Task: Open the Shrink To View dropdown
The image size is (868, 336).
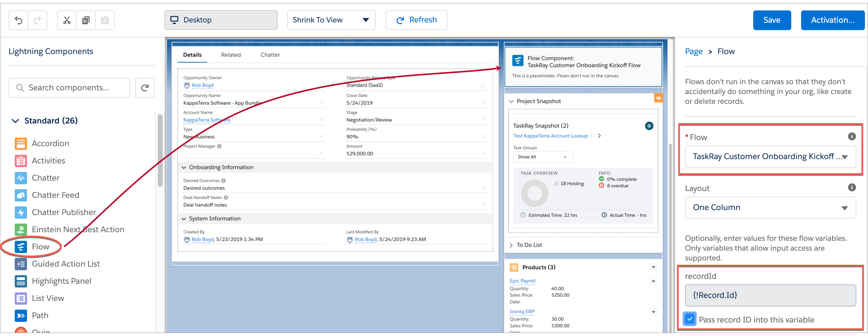Action: tap(331, 20)
